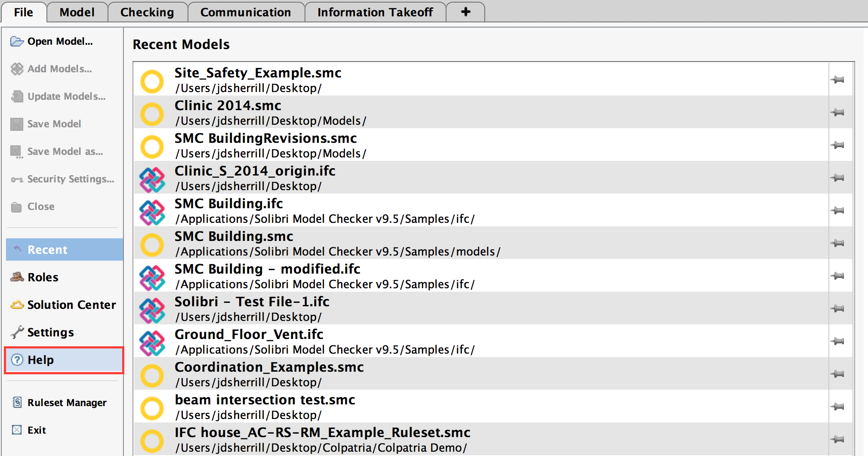
Task: Click the Recent arrow icon in sidebar
Action: tap(17, 249)
